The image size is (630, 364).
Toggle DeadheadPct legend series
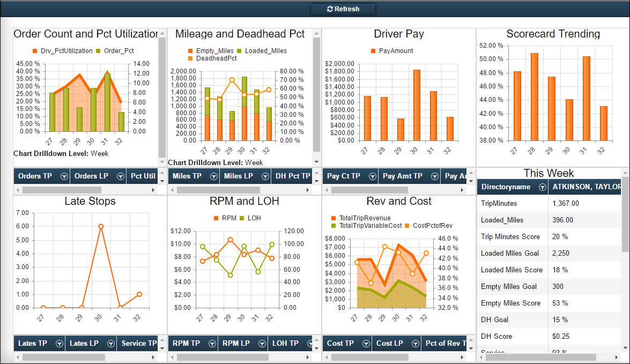(x=212, y=58)
